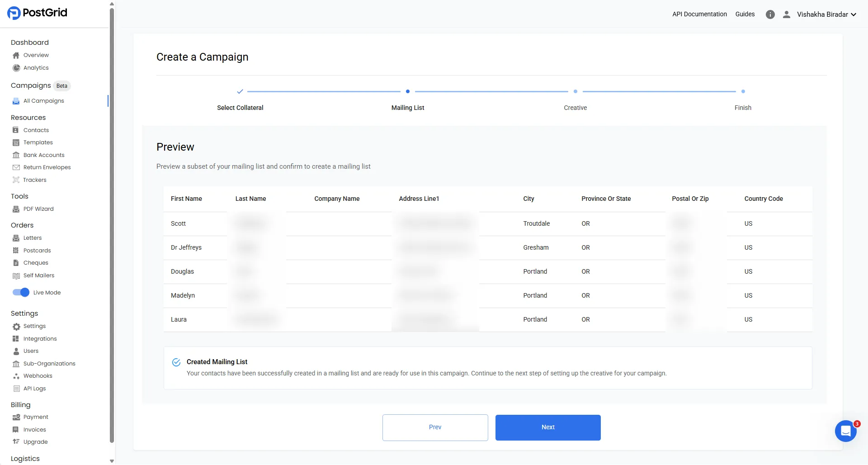The width and height of the screenshot is (868, 465).
Task: Select the Cheques order type
Action: coord(36,262)
